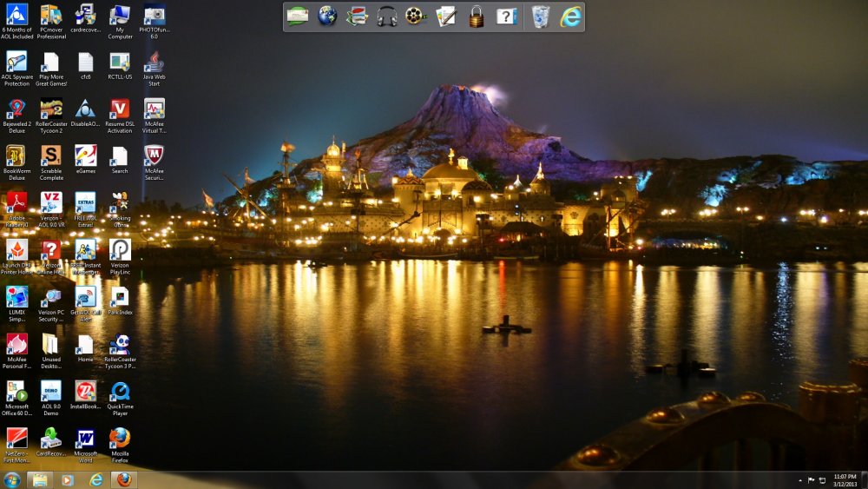Screen dimensions: 868x489
Task: Select the Home shortcut icon
Action: (85, 348)
